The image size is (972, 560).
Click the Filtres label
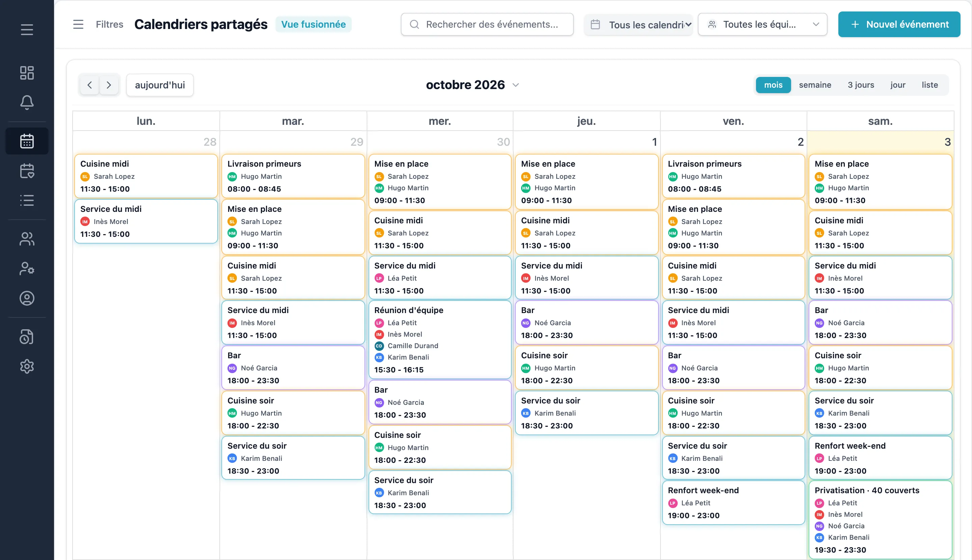click(x=109, y=24)
